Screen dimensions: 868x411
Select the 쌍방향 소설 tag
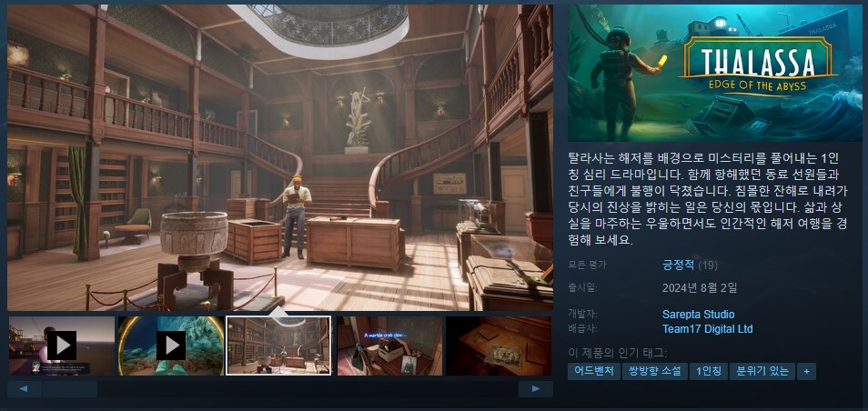click(654, 372)
